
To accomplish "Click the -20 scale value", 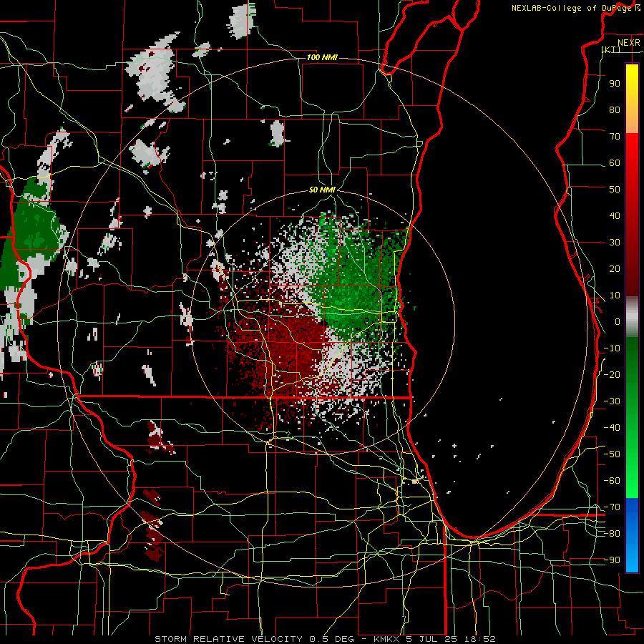I will (x=612, y=374).
